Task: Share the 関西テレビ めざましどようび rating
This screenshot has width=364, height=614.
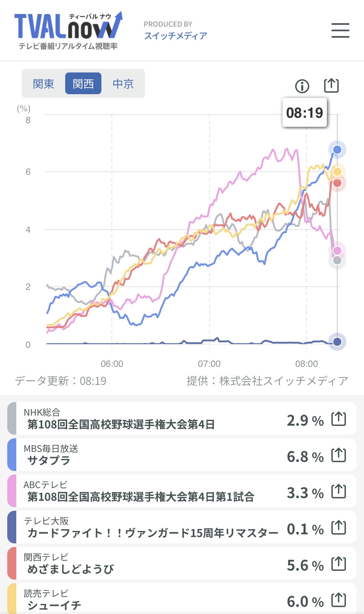Action: (x=339, y=564)
